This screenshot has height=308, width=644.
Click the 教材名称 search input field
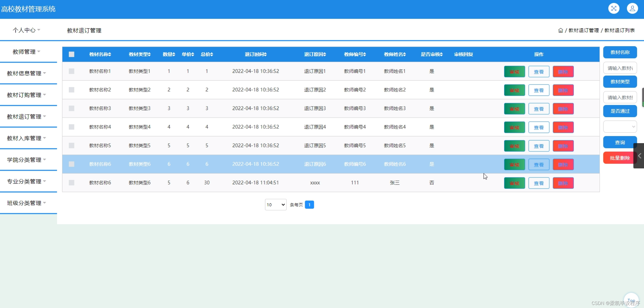(x=620, y=68)
